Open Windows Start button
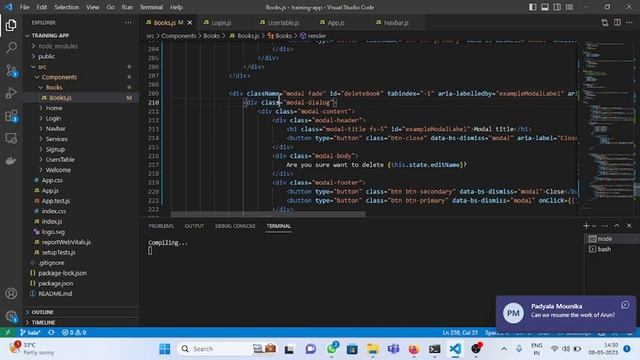Viewport: 640px width, 360px height. pyautogui.click(x=164, y=349)
